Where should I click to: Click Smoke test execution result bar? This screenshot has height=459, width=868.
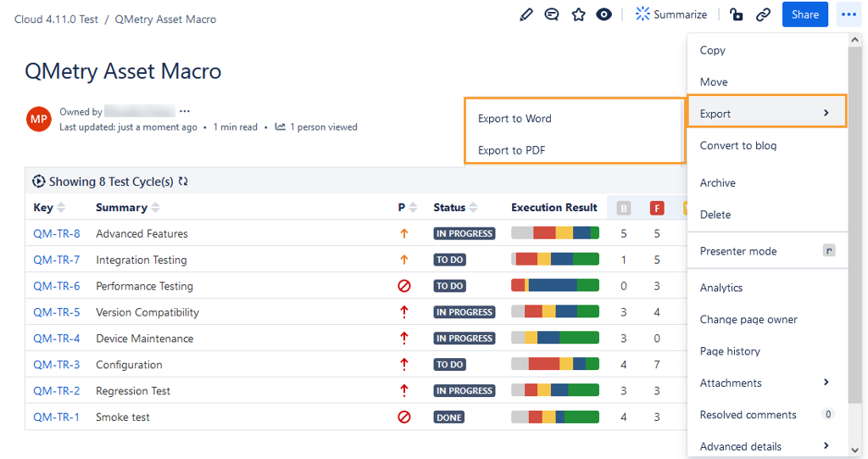(555, 417)
